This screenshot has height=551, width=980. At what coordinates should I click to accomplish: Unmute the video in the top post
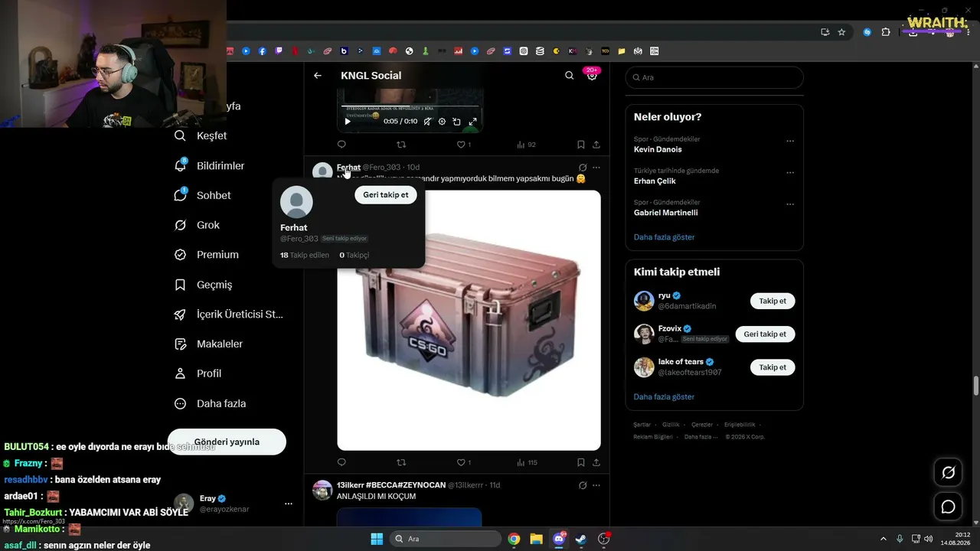(x=428, y=122)
